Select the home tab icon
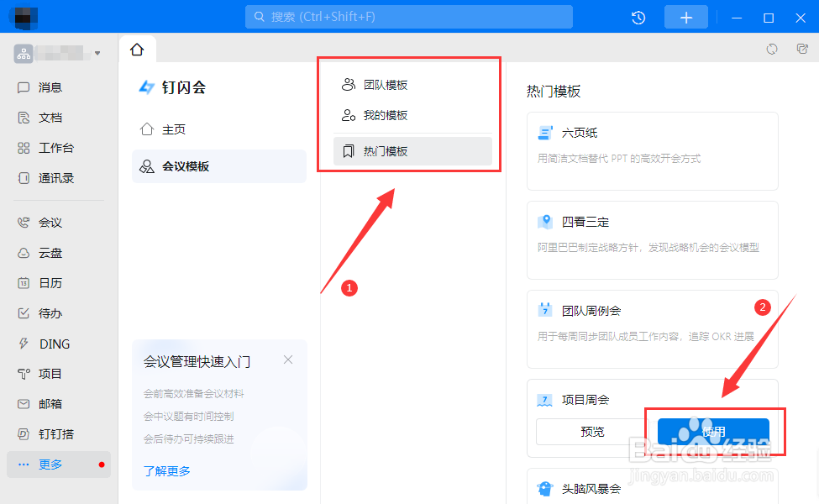819x504 pixels. (137, 50)
